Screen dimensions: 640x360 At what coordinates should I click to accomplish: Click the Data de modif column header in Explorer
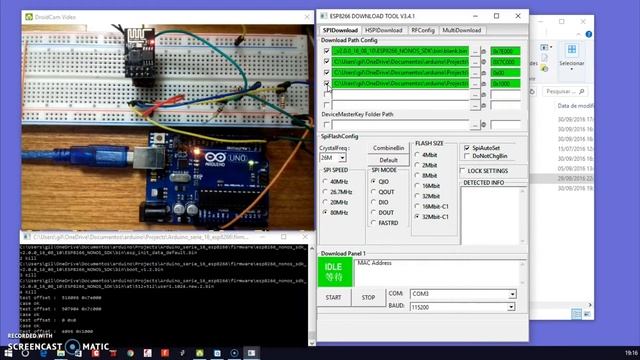[575, 106]
